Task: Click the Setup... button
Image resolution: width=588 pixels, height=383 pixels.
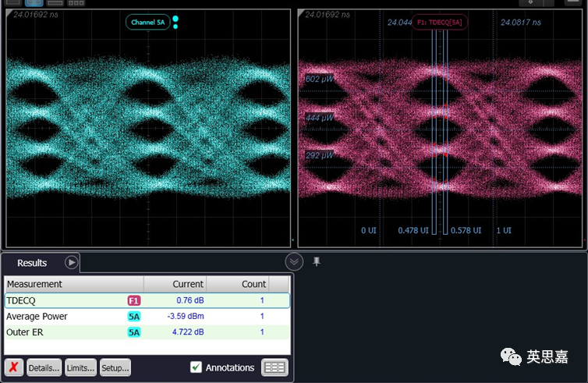Action: click(115, 367)
